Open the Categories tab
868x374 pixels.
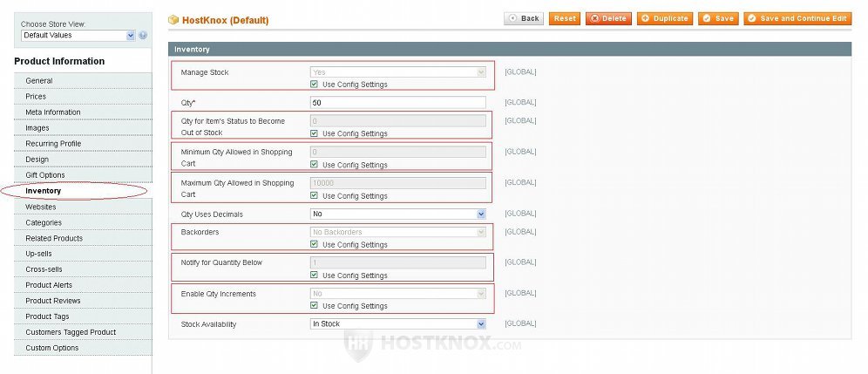pos(83,222)
